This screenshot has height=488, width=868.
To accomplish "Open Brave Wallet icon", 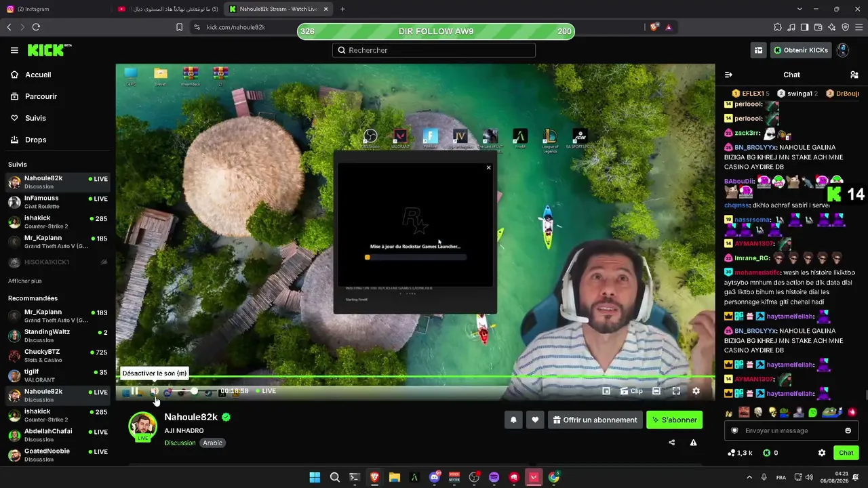I will 818,27.
